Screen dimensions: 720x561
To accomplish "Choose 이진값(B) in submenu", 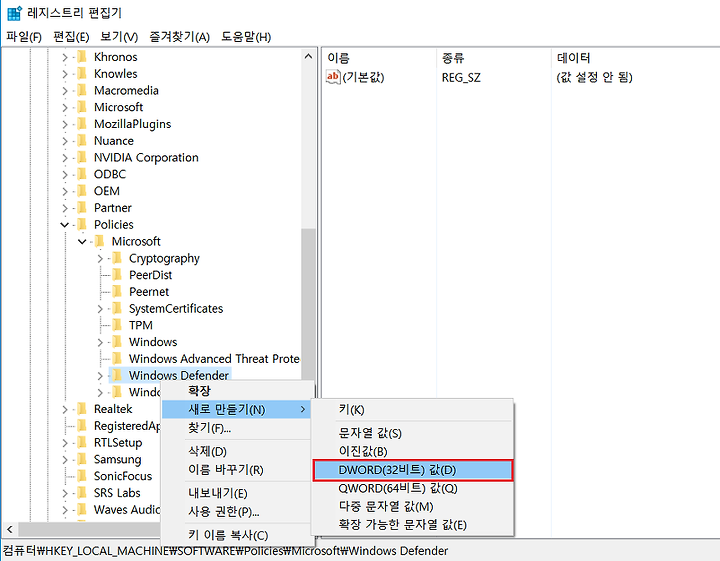I will 412,451.
